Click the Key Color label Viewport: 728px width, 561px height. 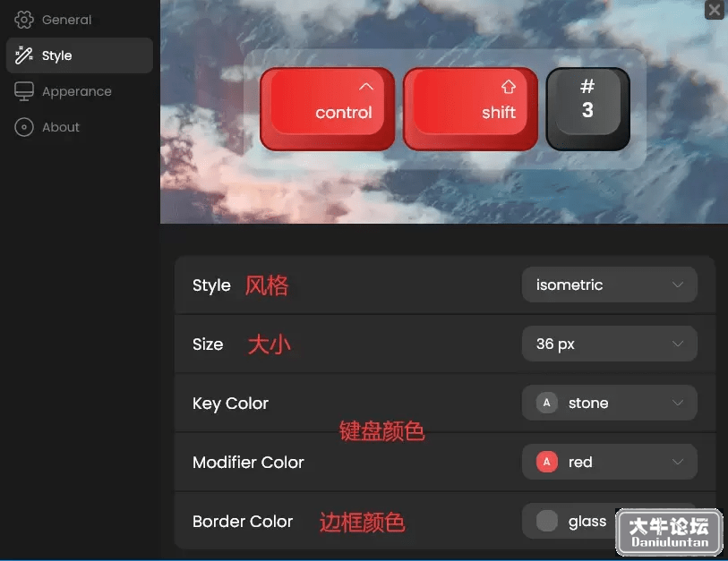click(230, 404)
